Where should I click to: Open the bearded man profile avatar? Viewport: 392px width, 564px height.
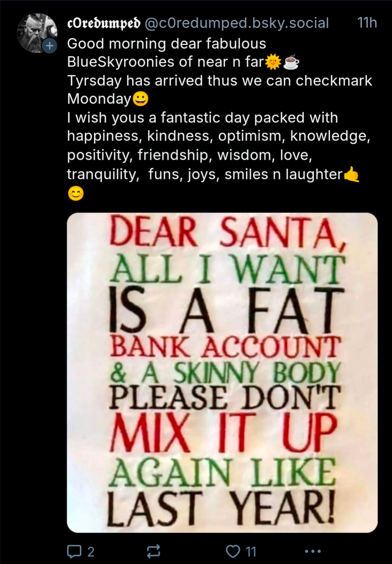[x=37, y=33]
